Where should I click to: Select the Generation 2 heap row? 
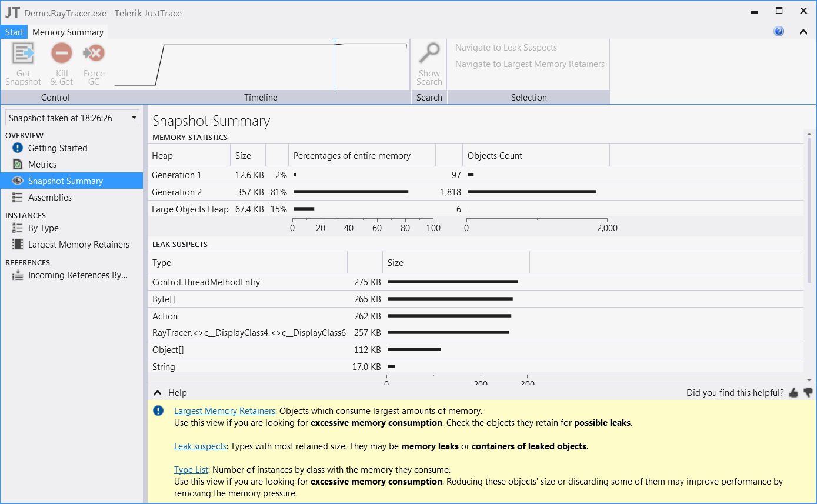(x=475, y=192)
